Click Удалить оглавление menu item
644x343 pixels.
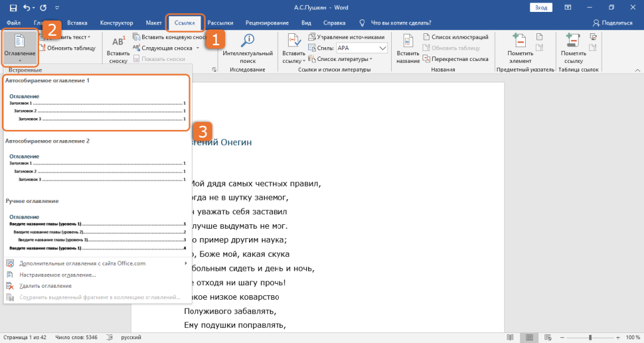point(97,286)
